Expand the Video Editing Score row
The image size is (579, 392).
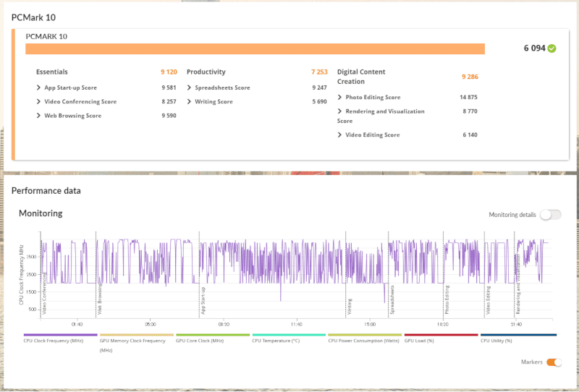(372, 135)
